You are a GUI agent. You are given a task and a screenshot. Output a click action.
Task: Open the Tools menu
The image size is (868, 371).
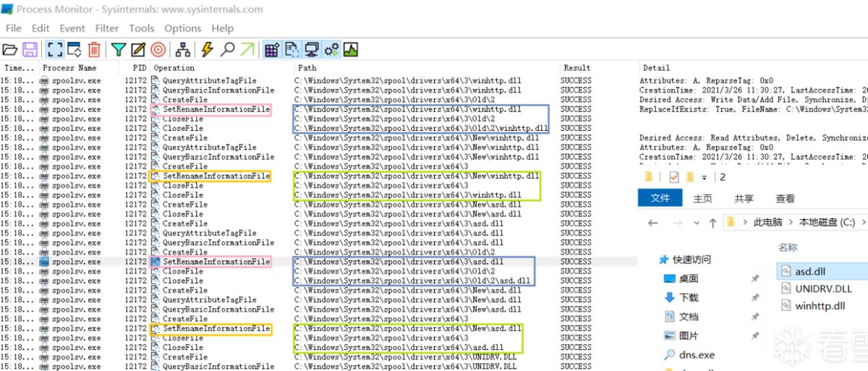pyautogui.click(x=142, y=28)
